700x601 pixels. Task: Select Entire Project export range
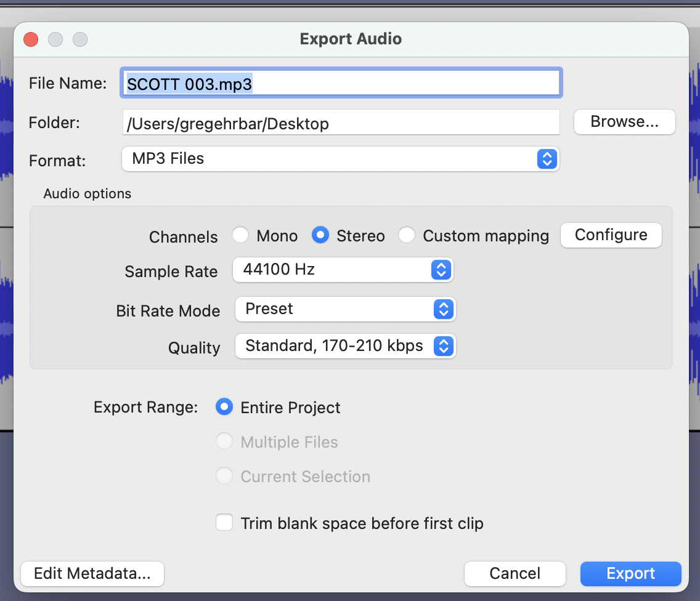pos(224,406)
